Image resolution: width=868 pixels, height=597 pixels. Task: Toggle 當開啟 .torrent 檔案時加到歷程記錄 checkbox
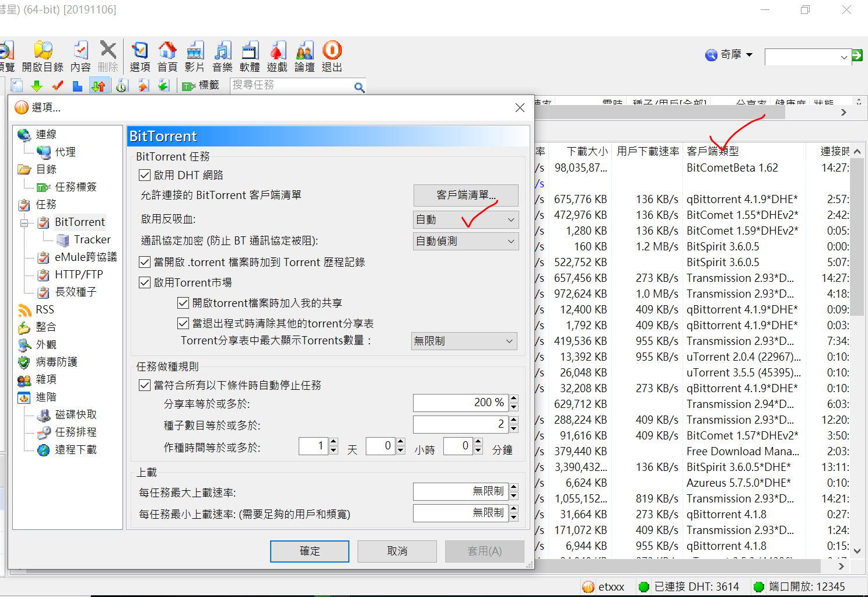click(145, 262)
